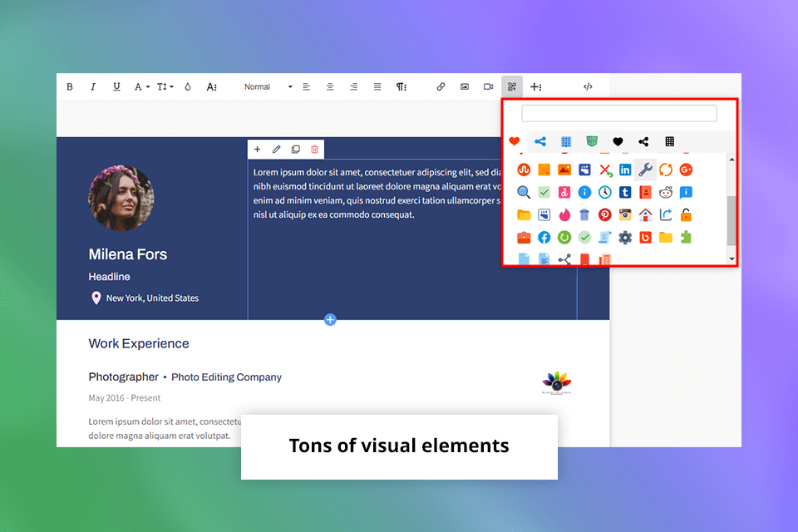The height and width of the screenshot is (532, 798).
Task: Justify the text
Action: point(377,86)
